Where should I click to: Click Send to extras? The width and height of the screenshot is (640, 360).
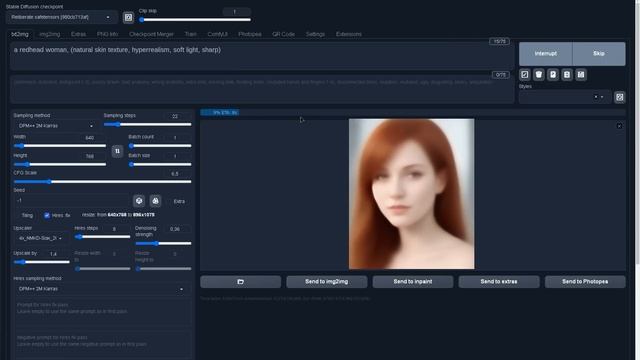tap(499, 282)
